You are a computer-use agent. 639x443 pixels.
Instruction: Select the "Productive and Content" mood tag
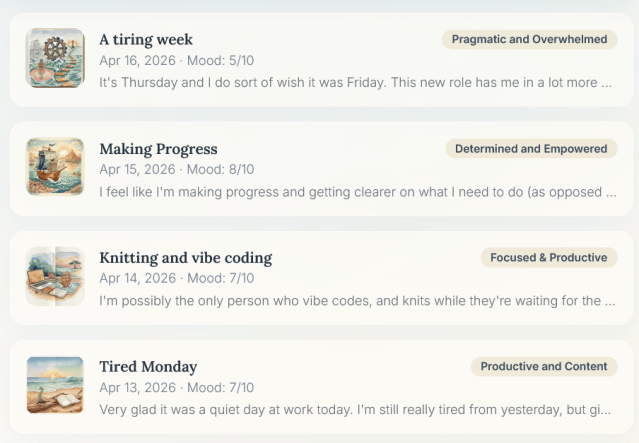543,367
